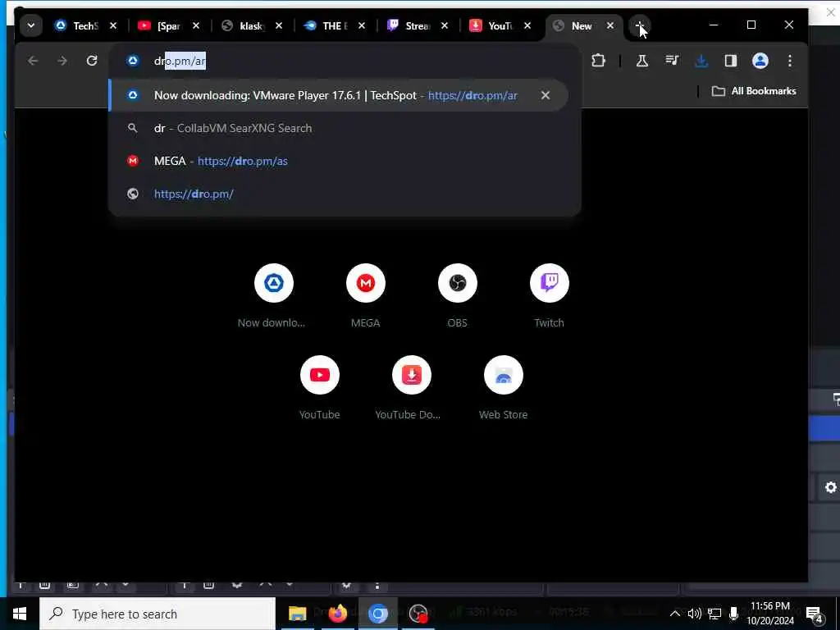Click the gear icon in OBS window
Viewport: 840px width, 630px height.
830,487
